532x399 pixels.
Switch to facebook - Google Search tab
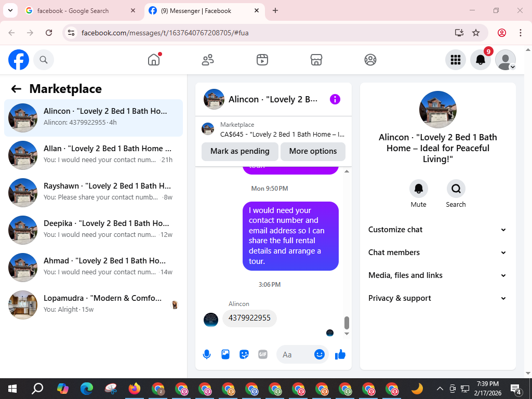[82, 10]
